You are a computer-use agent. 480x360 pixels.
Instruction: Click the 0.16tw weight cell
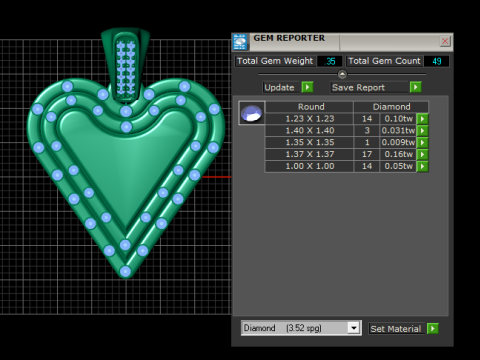(x=398, y=154)
